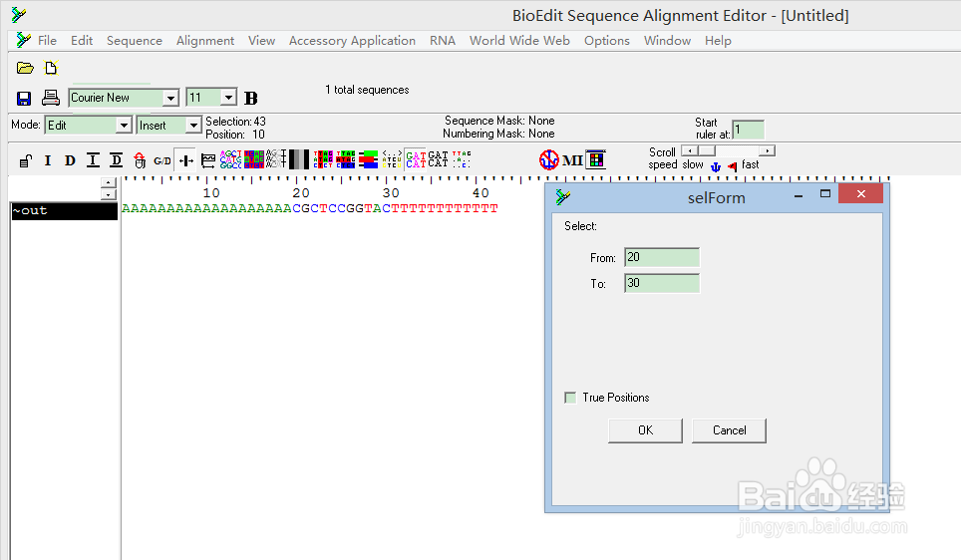Open the color table grid icon

coord(596,159)
